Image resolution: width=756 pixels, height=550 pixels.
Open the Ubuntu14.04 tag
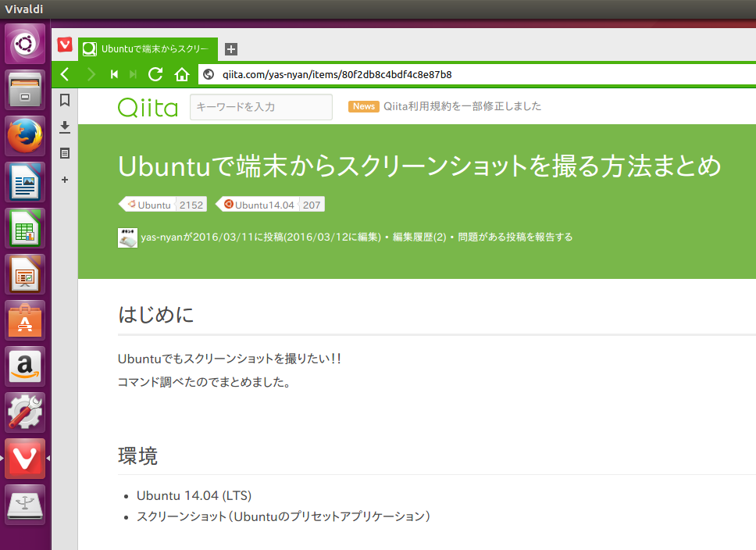(x=259, y=205)
